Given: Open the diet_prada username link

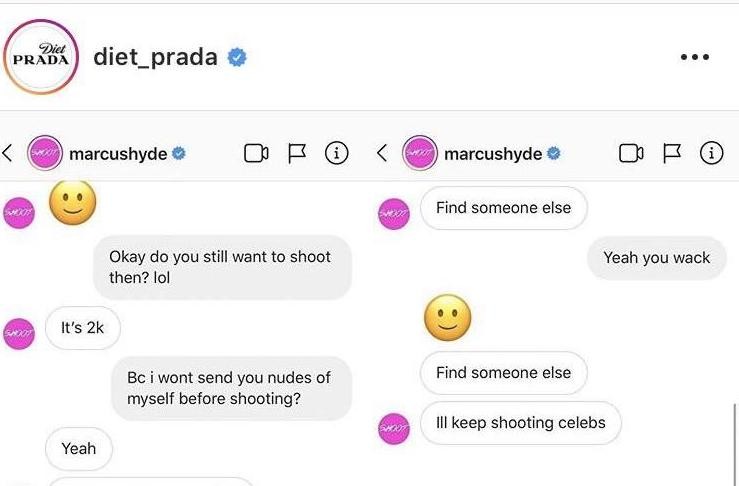Looking at the screenshot, I should (155, 56).
